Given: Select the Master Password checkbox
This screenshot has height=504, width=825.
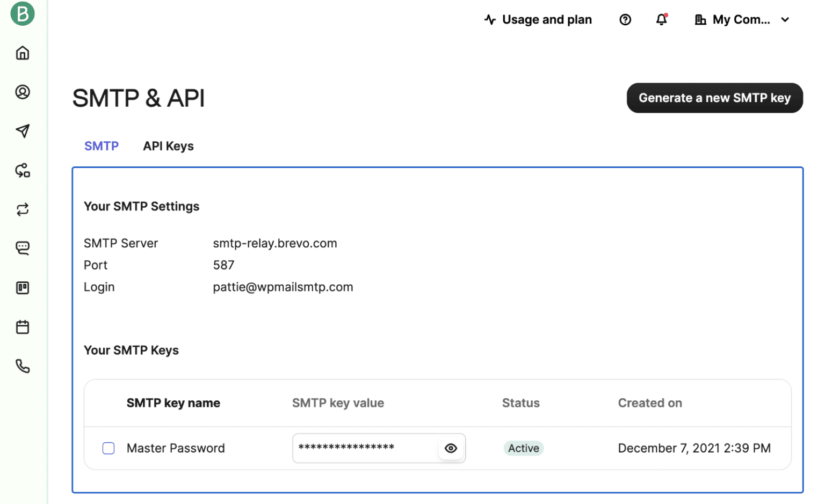Looking at the screenshot, I should click(108, 448).
